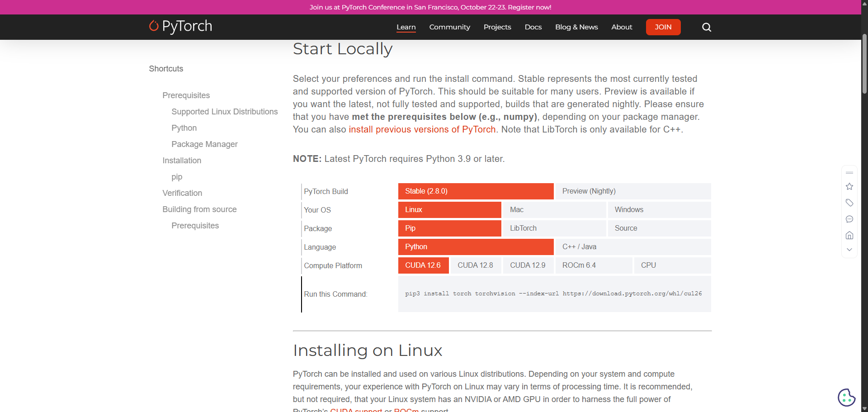
Task: Go to Supported Linux Distributions shortcut
Action: 225,112
